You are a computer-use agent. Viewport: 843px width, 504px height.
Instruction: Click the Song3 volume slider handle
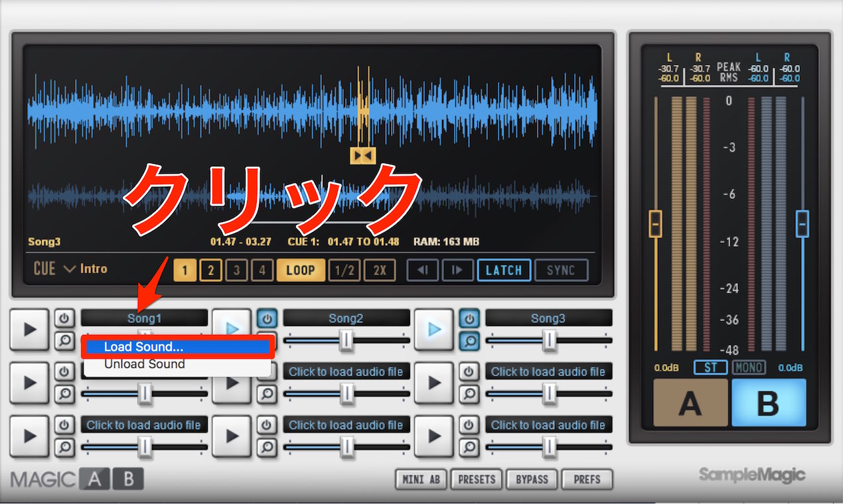(550, 340)
